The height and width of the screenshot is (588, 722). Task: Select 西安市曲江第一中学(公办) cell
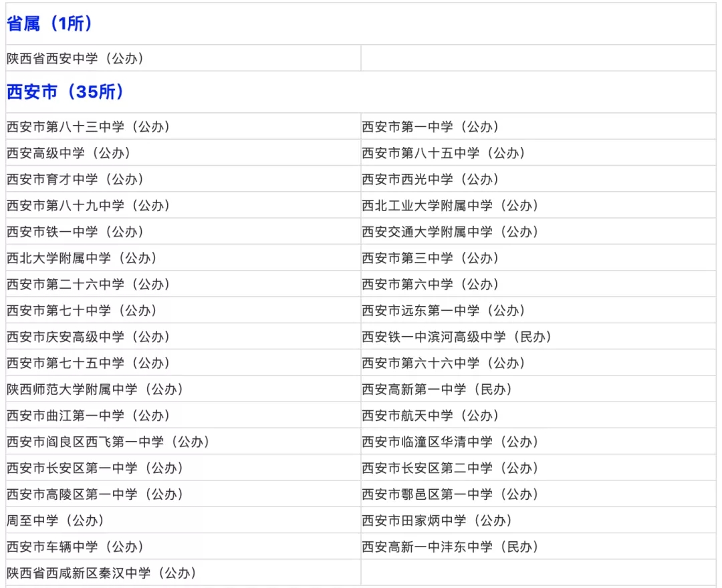click(x=183, y=414)
